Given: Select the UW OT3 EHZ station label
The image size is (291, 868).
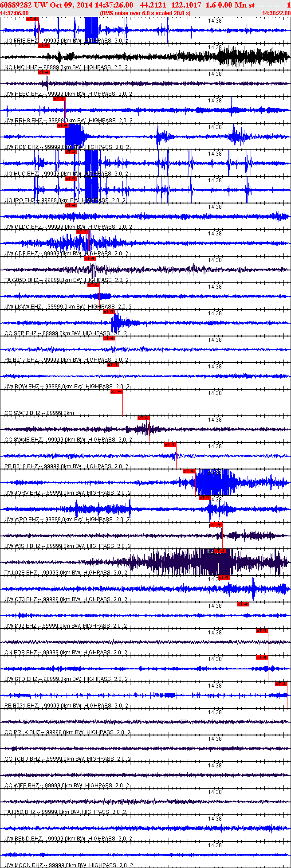Looking at the screenshot, I should point(67,599).
